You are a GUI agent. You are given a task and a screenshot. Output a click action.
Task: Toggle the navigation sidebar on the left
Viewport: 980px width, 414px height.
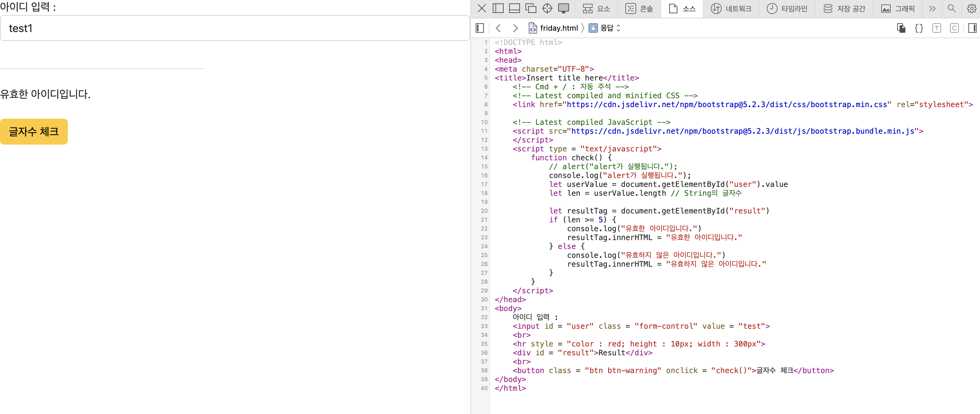coord(480,28)
